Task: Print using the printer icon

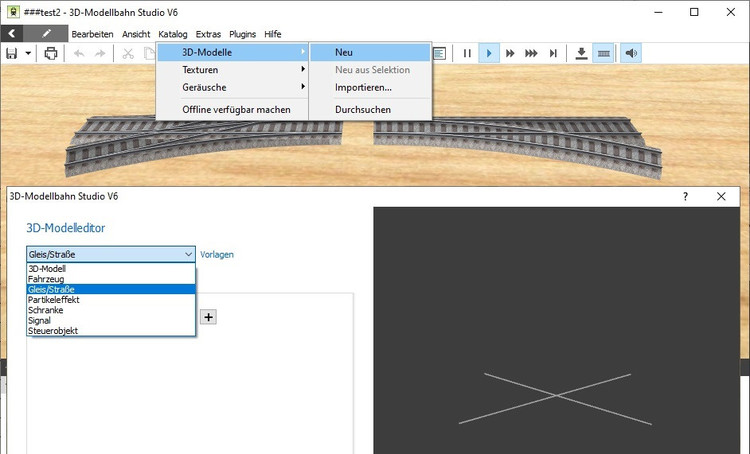Action: coord(51,53)
